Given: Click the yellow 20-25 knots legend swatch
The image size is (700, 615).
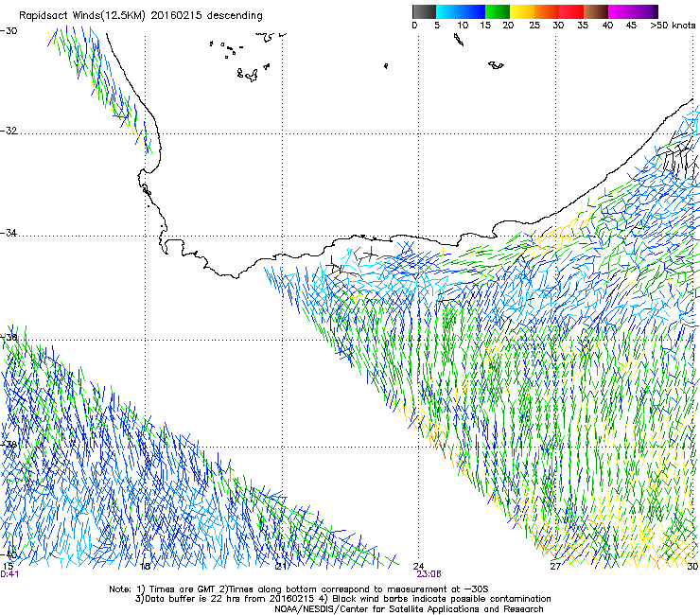Looking at the screenshot, I should [522, 11].
